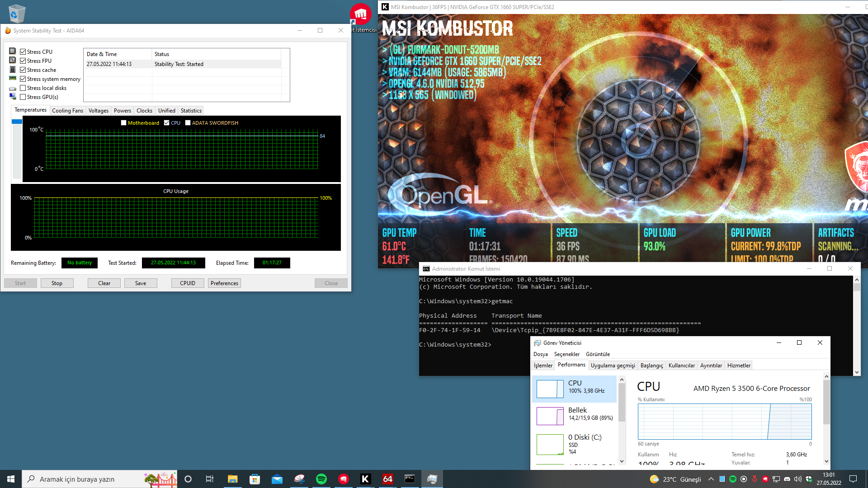Open Discord tray icon
This screenshot has width=868, height=488.
point(787,479)
